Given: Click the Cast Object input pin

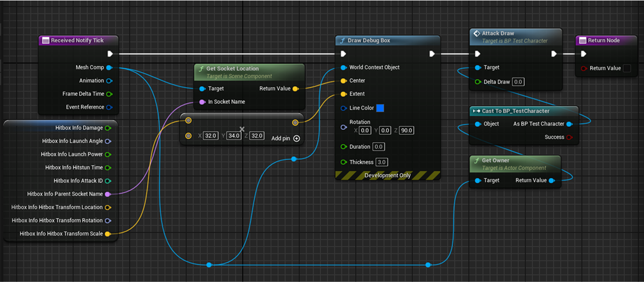Looking at the screenshot, I should 478,124.
